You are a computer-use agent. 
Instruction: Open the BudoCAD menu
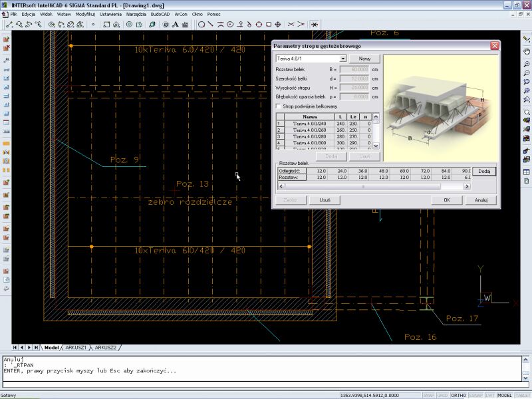[x=160, y=14]
